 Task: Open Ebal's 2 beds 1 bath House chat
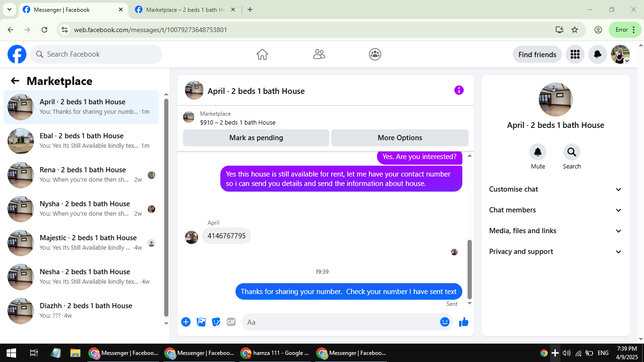(82, 141)
